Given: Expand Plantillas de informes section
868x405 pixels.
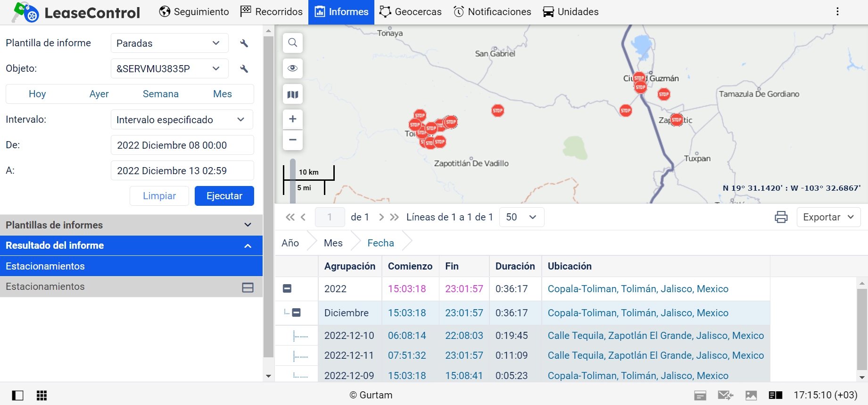Looking at the screenshot, I should [x=248, y=225].
